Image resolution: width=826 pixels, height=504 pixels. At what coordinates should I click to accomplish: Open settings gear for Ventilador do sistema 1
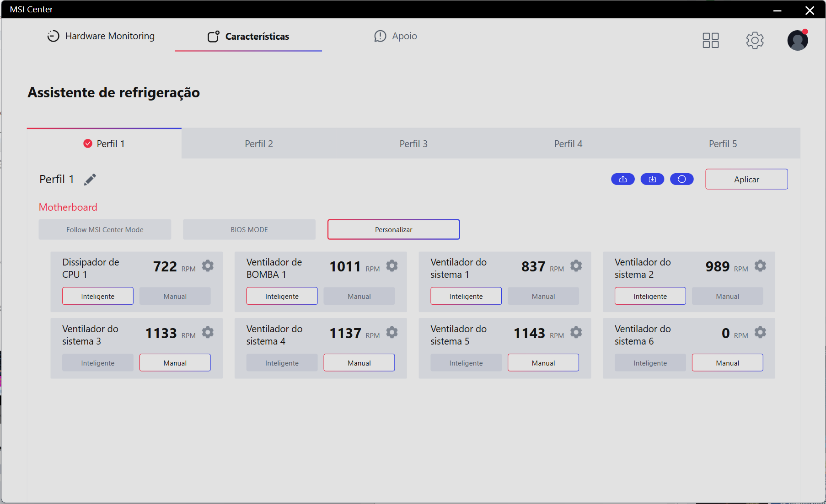[x=576, y=266]
